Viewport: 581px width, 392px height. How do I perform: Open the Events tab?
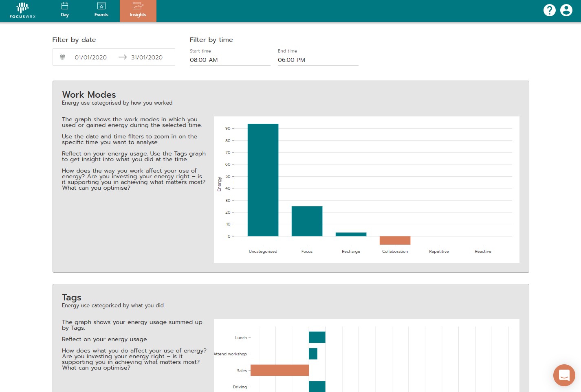101,11
